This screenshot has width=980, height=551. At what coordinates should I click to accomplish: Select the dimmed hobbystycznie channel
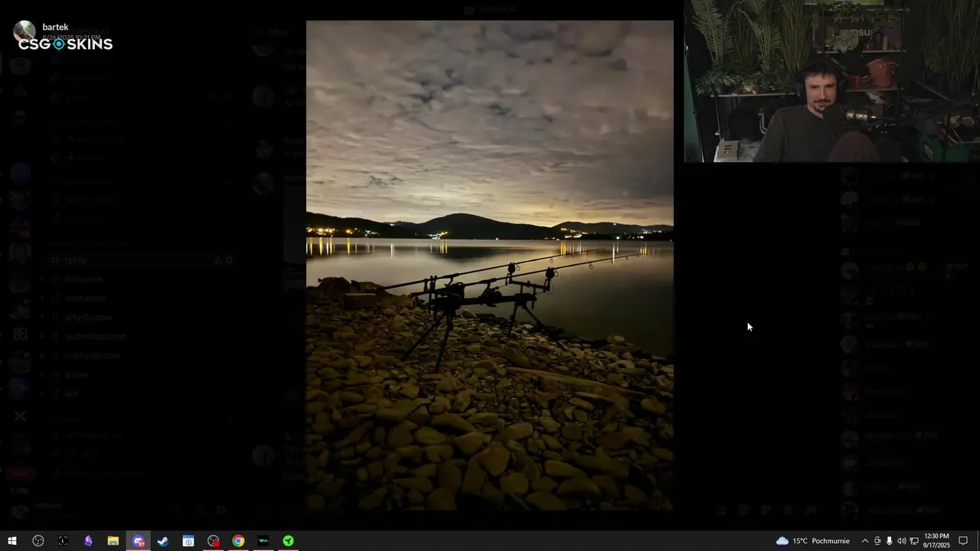coord(93,355)
